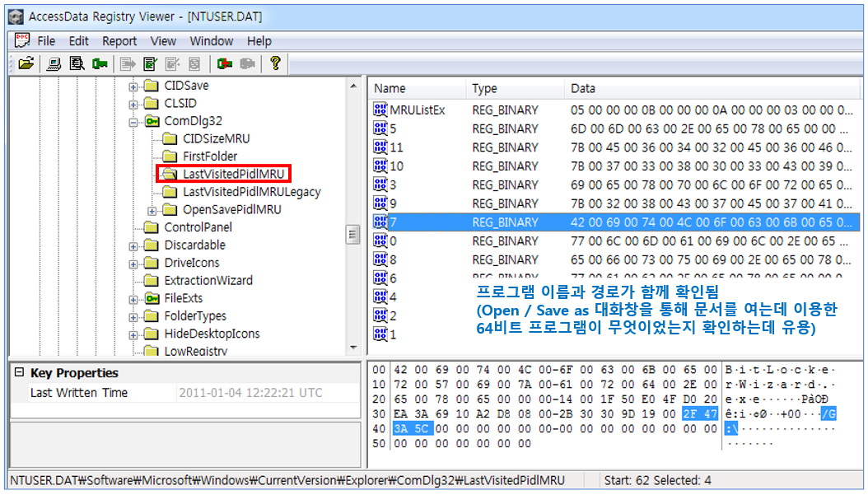The width and height of the screenshot is (868, 495).
Task: Click the green key with red plus icon
Action: pyautogui.click(x=225, y=63)
